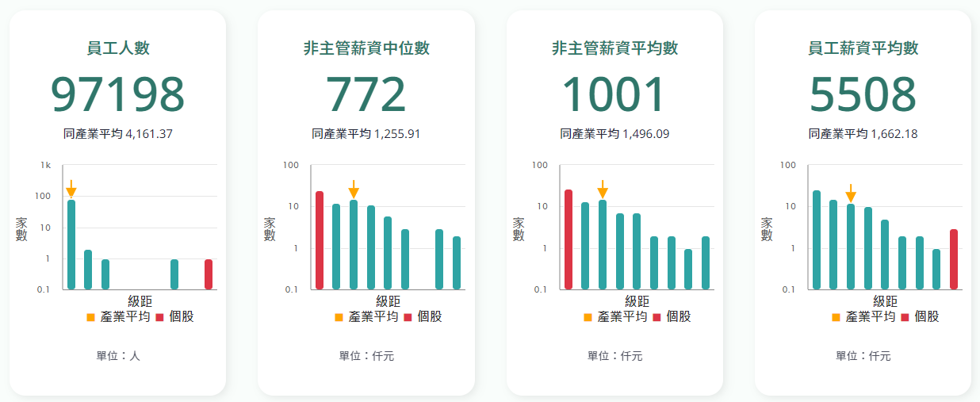Screen dimensions: 980x402
Task: Select the red bar in 非主管薪資平均數 chart
Action: point(568,239)
